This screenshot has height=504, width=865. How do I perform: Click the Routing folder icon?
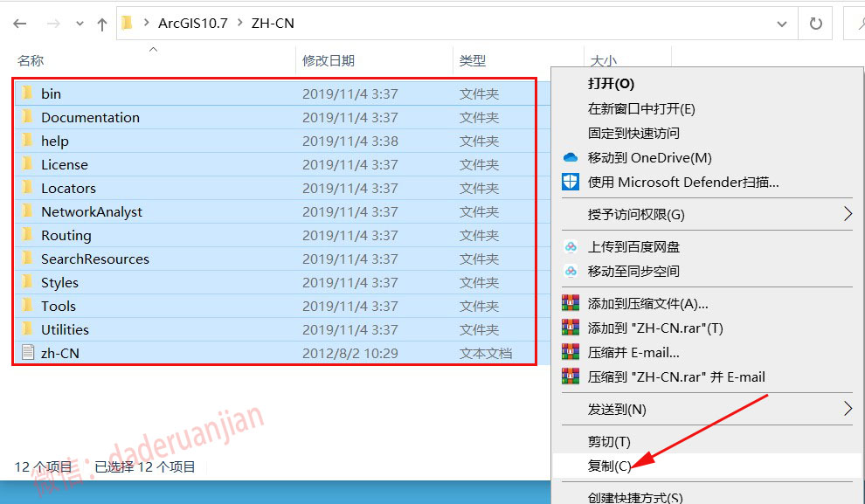(27, 235)
